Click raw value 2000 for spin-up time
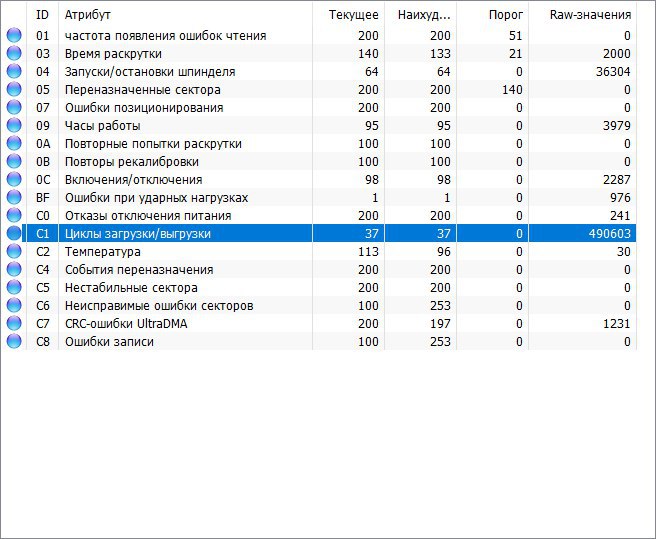656x539 pixels. (x=616, y=54)
